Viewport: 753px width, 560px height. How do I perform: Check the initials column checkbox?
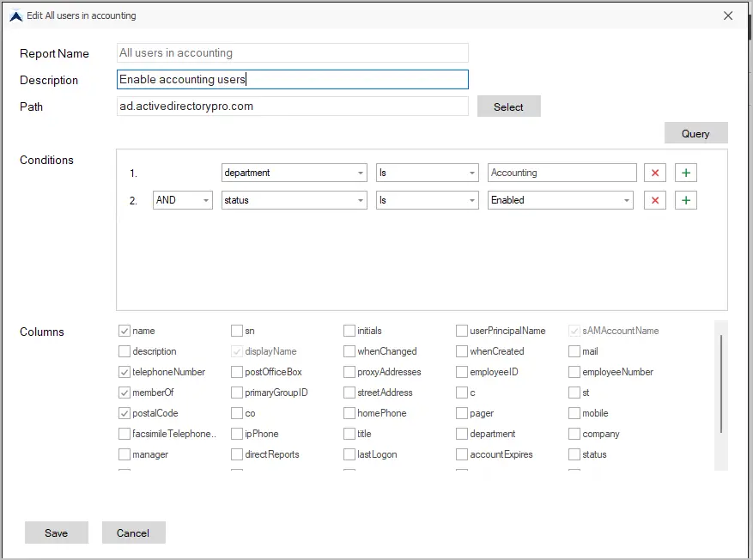pos(349,331)
